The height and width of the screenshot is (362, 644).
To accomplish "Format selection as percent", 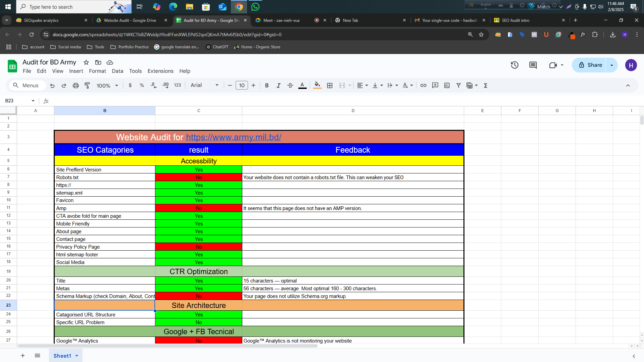I will pyautogui.click(x=142, y=85).
